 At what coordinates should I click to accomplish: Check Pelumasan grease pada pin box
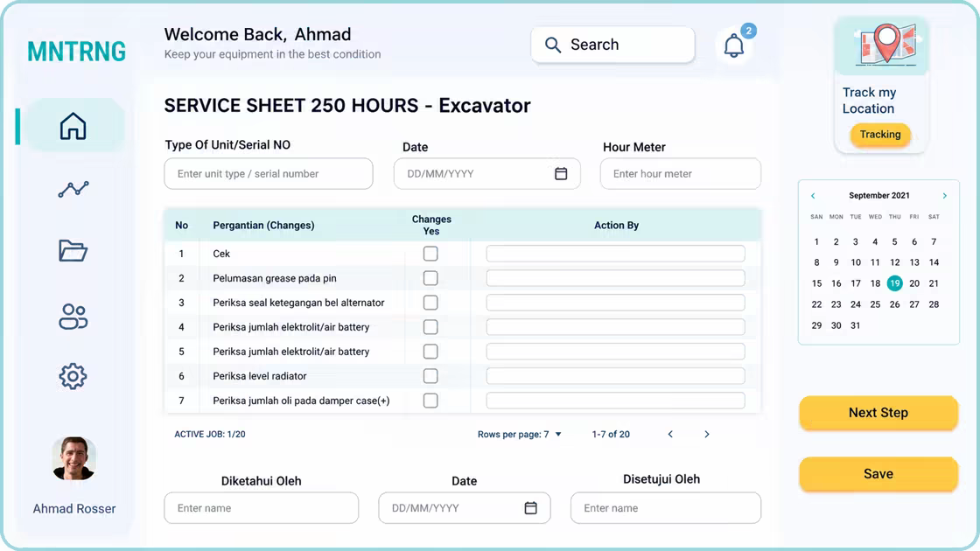coord(430,278)
